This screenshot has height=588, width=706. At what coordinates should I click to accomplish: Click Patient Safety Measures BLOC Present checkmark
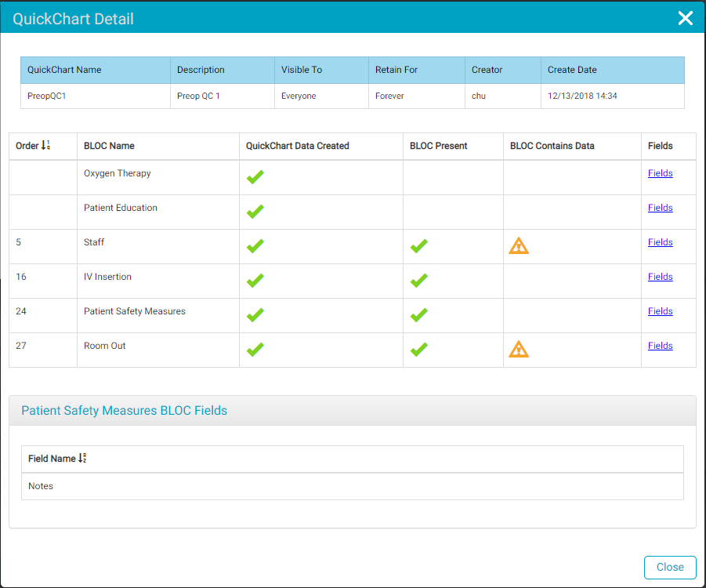pos(419,315)
